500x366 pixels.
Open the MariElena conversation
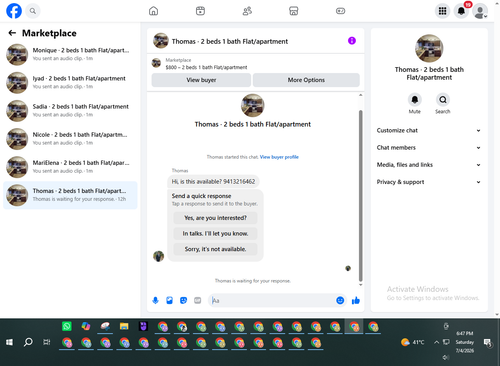click(x=70, y=167)
